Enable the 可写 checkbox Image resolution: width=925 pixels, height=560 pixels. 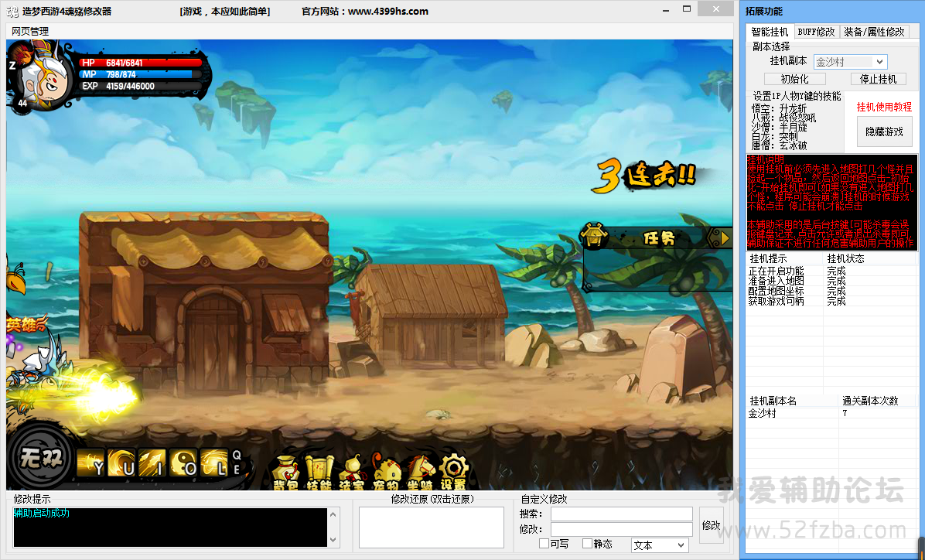coord(544,543)
